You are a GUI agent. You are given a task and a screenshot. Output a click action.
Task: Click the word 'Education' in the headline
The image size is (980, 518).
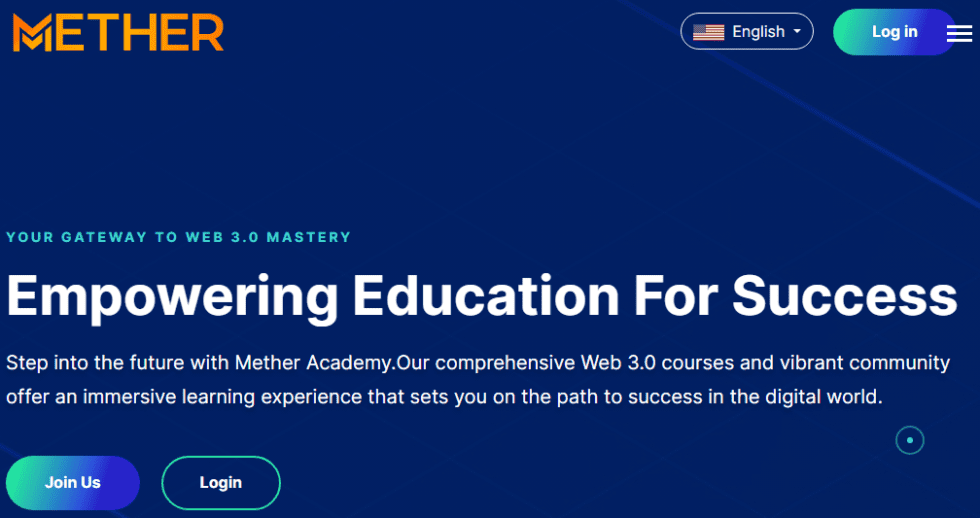point(486,296)
